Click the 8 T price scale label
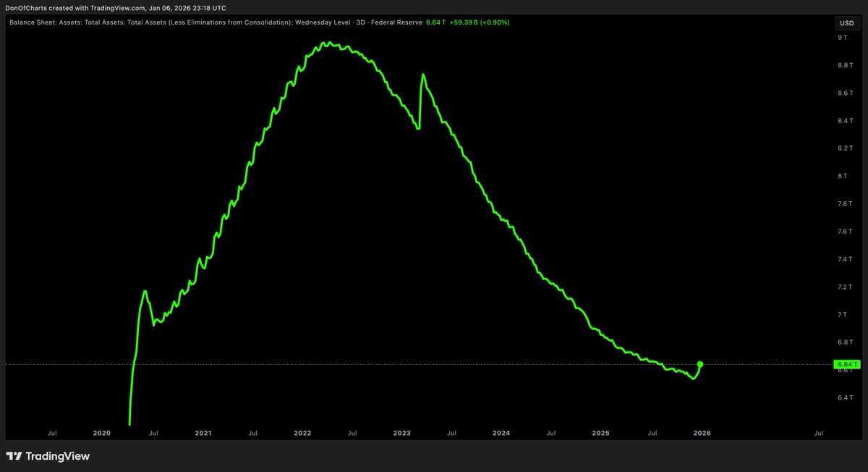Viewport: 868px width, 472px height. 841,175
